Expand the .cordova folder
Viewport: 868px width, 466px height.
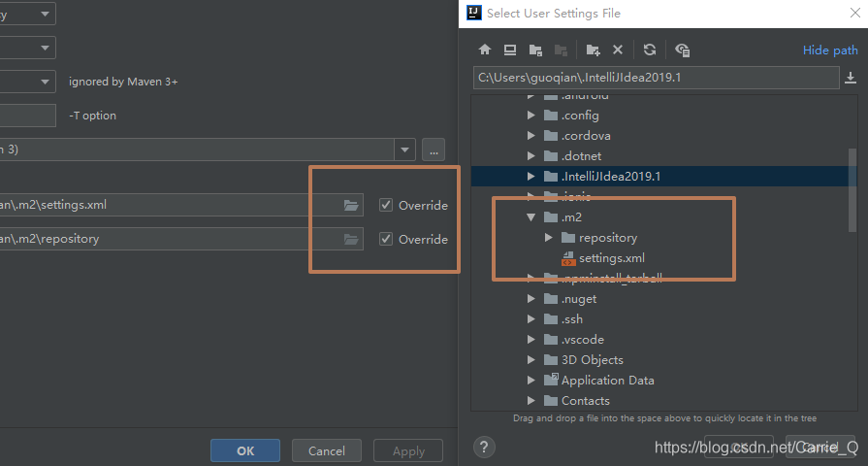tap(530, 136)
